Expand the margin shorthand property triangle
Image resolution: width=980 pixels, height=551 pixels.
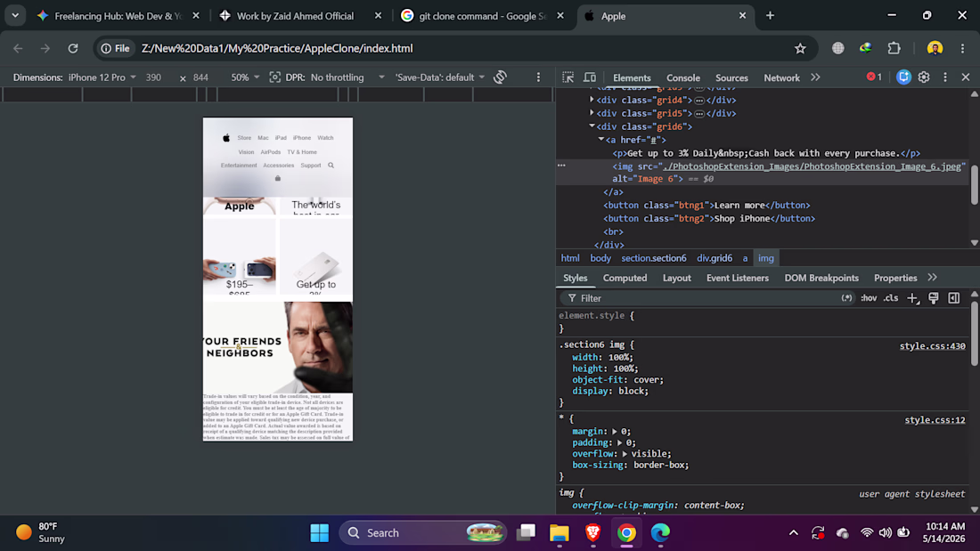(615, 432)
